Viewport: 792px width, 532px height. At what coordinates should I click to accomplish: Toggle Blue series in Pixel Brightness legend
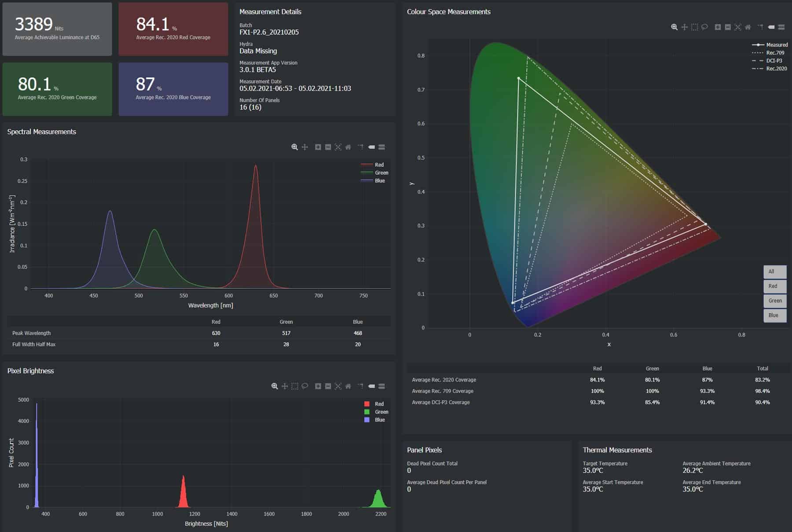coord(374,419)
